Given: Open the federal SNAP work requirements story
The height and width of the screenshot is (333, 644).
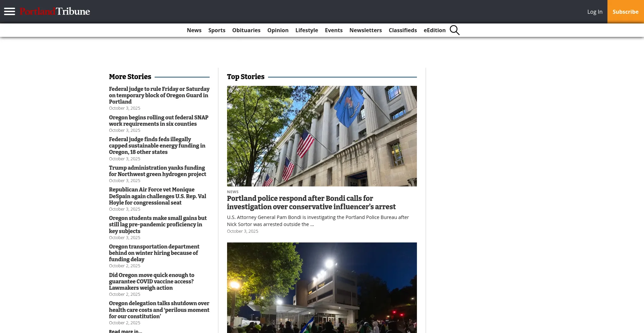Looking at the screenshot, I should pyautogui.click(x=158, y=120).
